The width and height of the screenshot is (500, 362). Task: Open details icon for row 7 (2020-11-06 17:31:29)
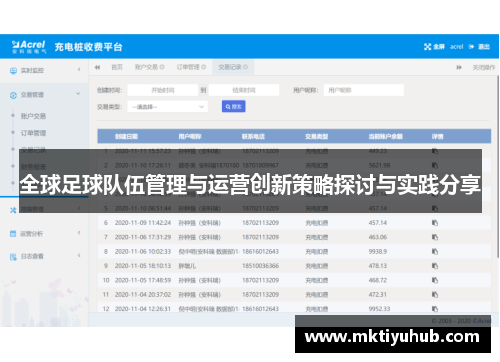click(435, 237)
